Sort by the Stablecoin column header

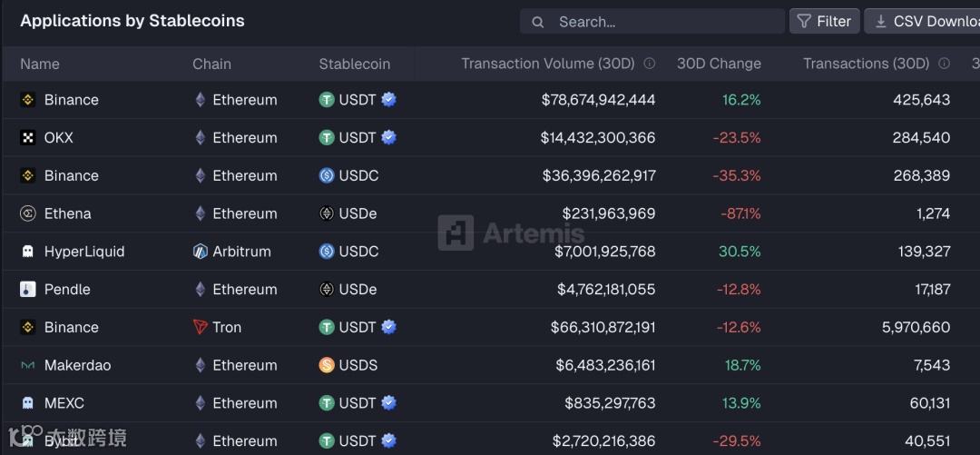pos(355,64)
